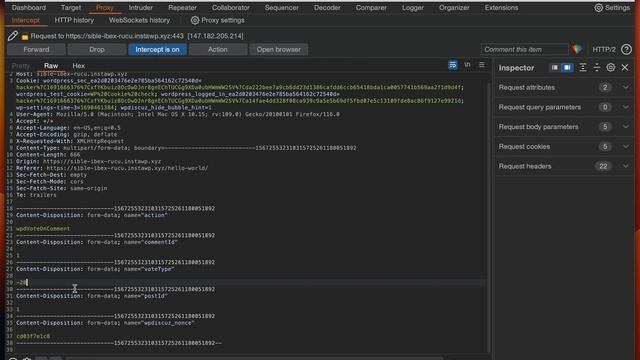Click the Settings label at top right
The height and width of the screenshot is (360, 640).
[617, 8]
